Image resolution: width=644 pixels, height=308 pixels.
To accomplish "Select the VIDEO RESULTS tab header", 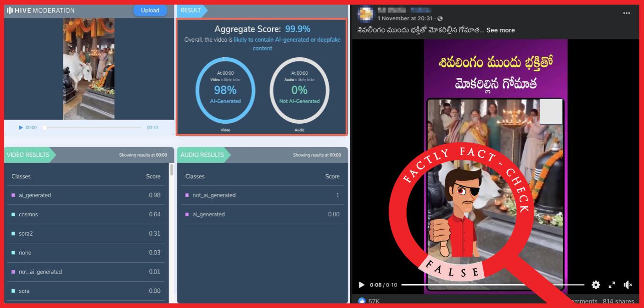I will pos(28,155).
